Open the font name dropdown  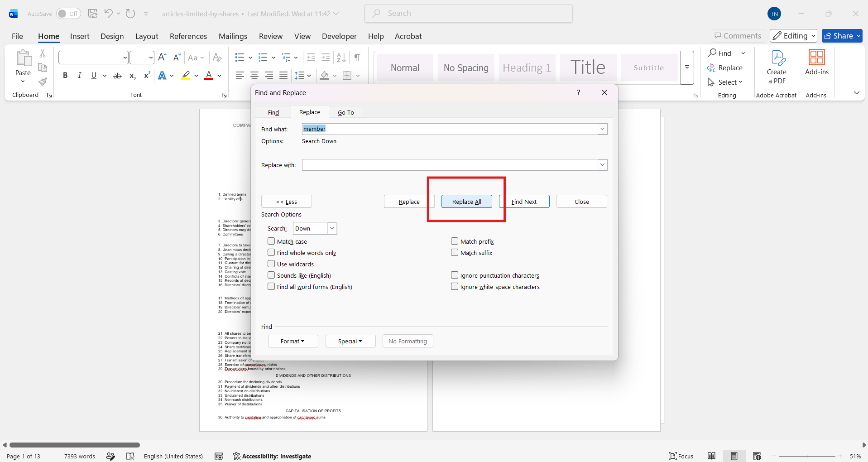pyautogui.click(x=125, y=58)
